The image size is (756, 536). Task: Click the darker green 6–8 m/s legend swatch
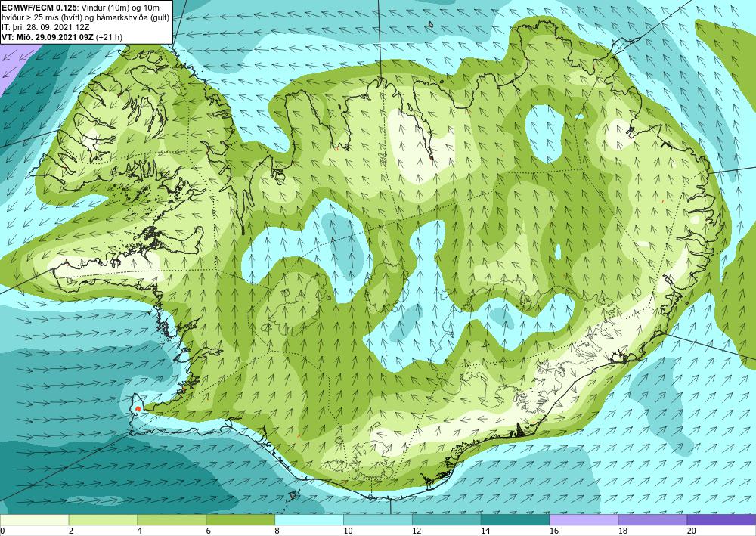[x=240, y=519]
